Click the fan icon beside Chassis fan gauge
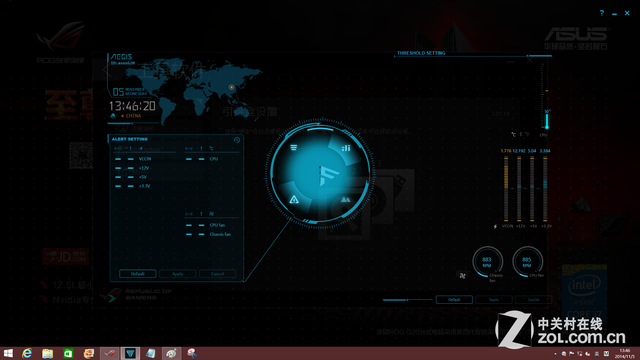Image resolution: width=640 pixels, height=360 pixels. point(462,276)
